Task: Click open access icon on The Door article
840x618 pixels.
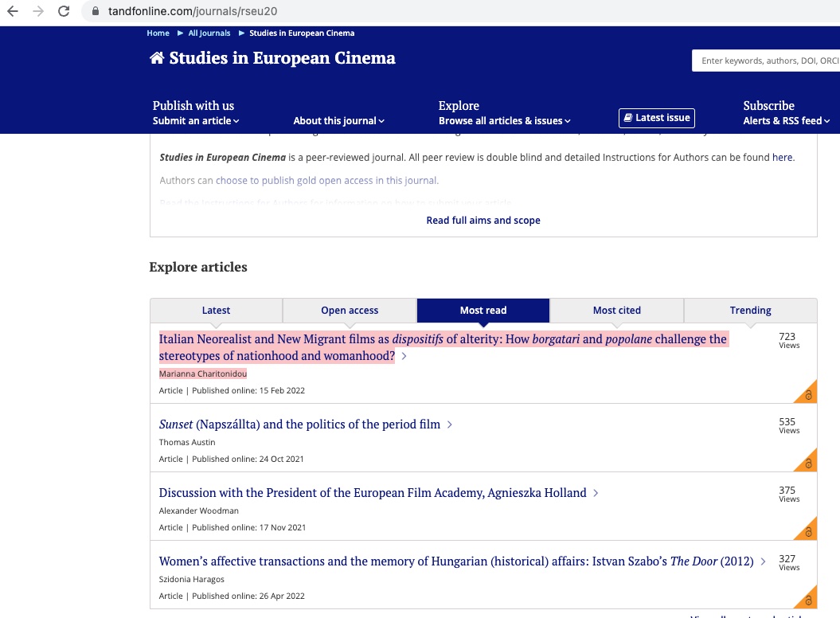Action: tap(807, 600)
